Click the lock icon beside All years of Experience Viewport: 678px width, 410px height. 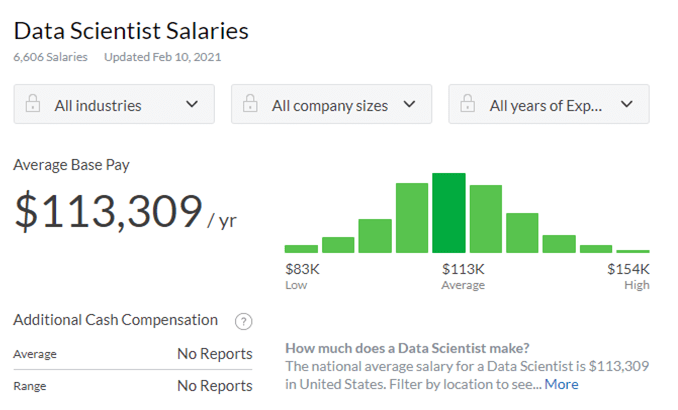(467, 105)
